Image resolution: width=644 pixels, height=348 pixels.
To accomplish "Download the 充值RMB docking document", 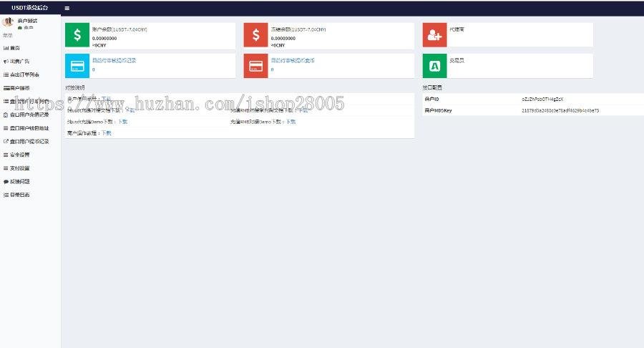I will pyautogui.click(x=303, y=110).
